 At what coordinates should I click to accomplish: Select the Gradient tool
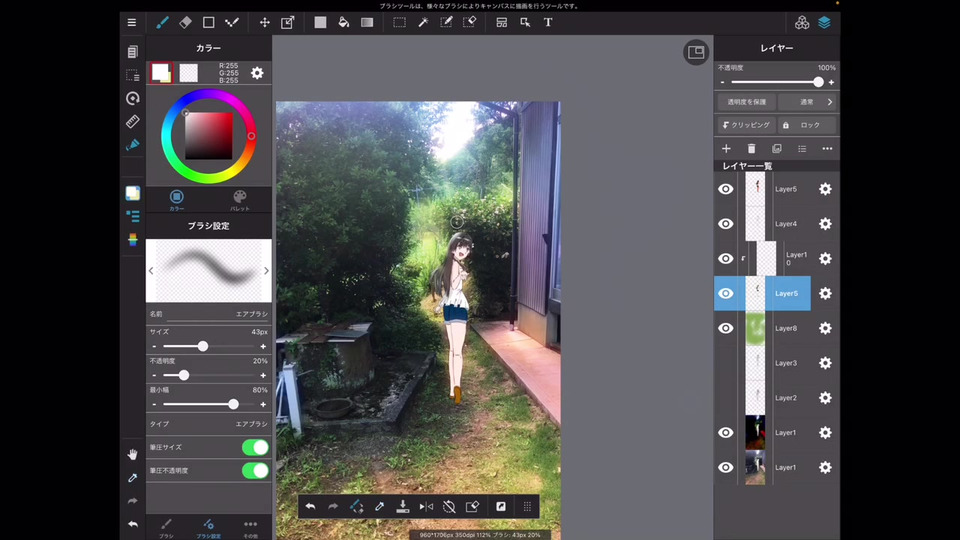tap(367, 23)
